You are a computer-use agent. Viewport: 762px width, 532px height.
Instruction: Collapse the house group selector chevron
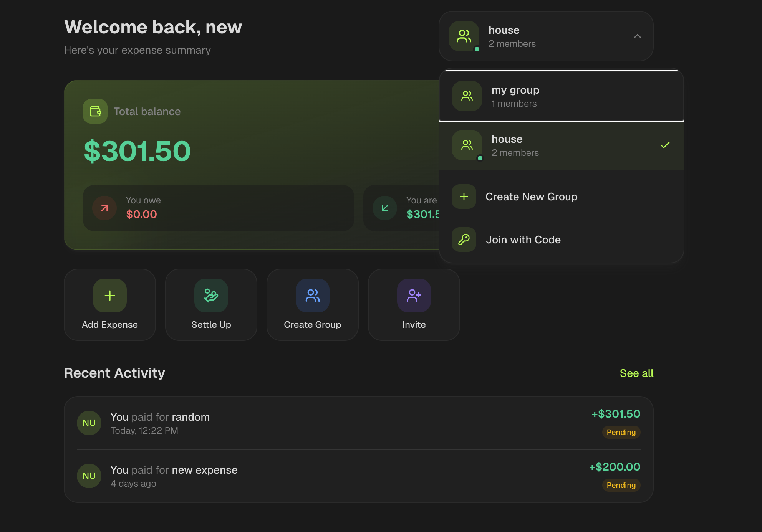pos(637,36)
